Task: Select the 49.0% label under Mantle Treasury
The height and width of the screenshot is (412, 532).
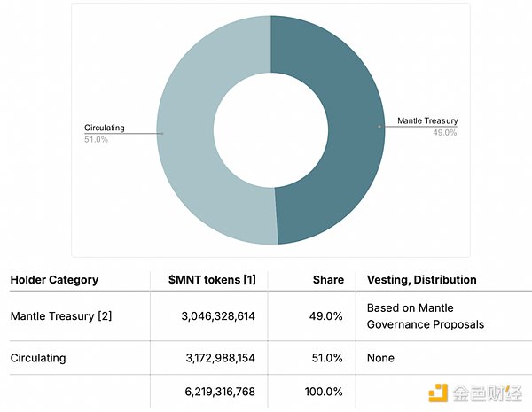Action: [x=444, y=132]
